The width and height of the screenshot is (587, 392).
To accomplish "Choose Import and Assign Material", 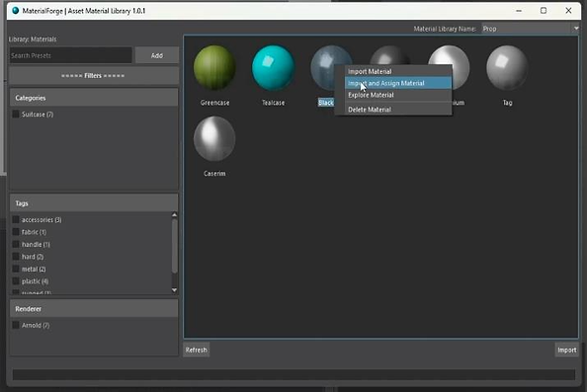I will coord(398,83).
